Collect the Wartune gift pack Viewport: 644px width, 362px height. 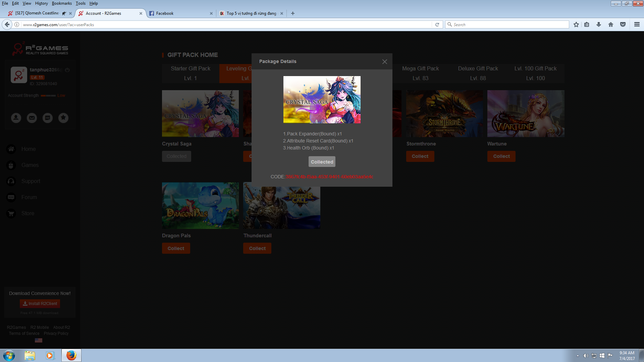point(501,156)
